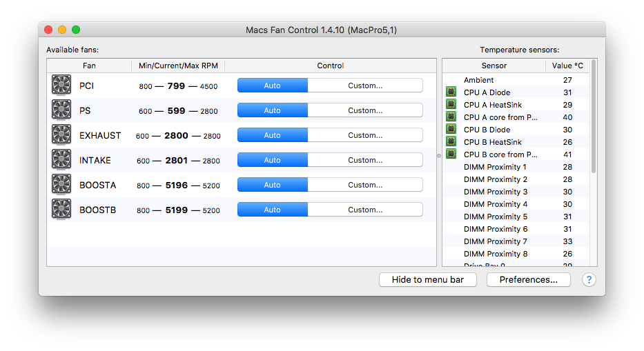This screenshot has width=644, height=351.
Task: Set EXHAUST fan to Auto
Action: tap(273, 135)
